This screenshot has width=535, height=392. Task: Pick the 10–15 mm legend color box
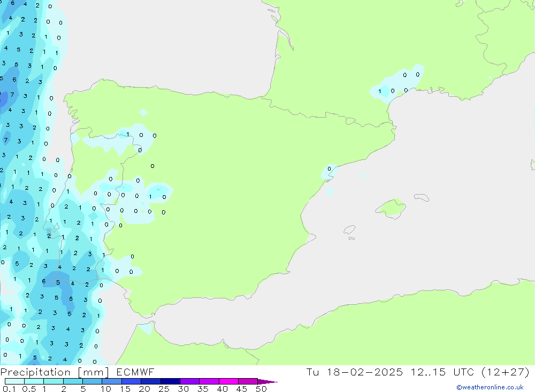tap(112, 381)
